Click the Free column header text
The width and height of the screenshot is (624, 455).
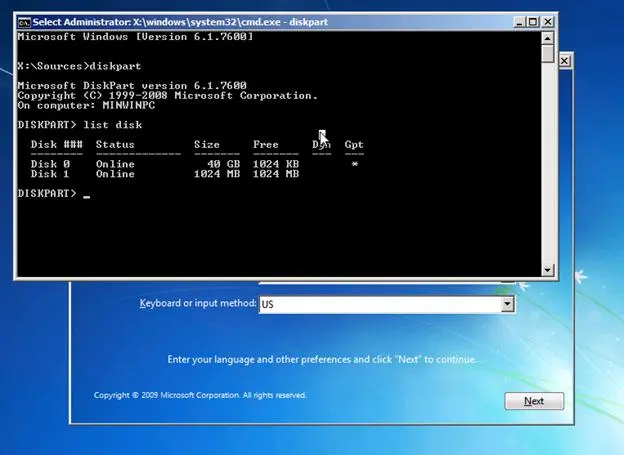tap(267, 145)
